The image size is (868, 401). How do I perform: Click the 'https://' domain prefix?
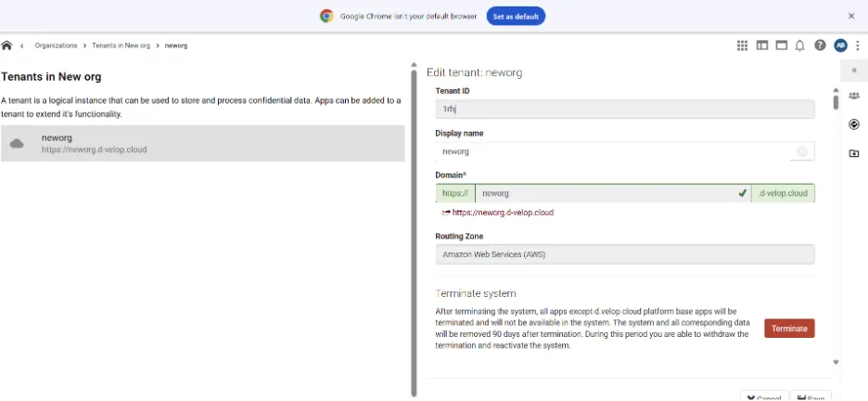(x=455, y=193)
